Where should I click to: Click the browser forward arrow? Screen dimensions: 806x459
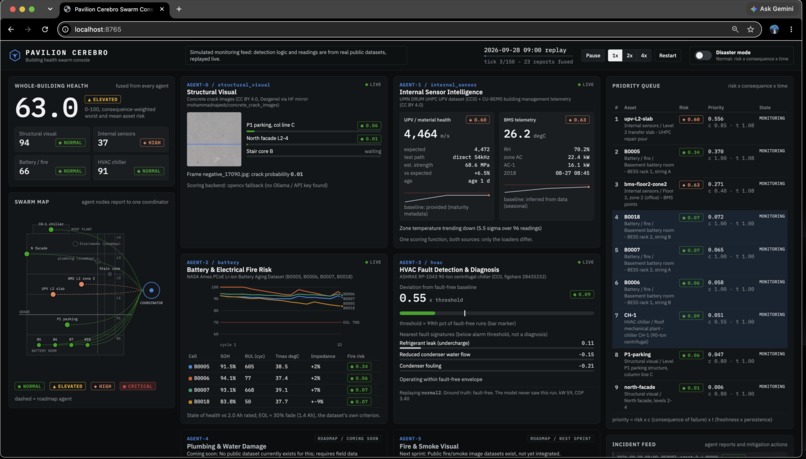point(28,29)
